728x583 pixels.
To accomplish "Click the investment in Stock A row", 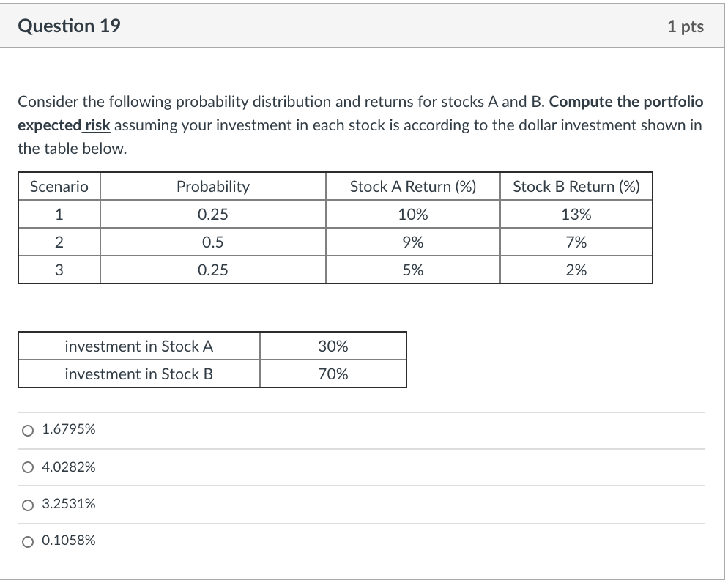I will tap(139, 346).
